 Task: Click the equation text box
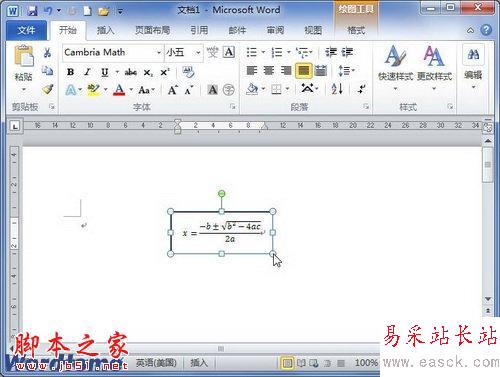[x=221, y=233]
